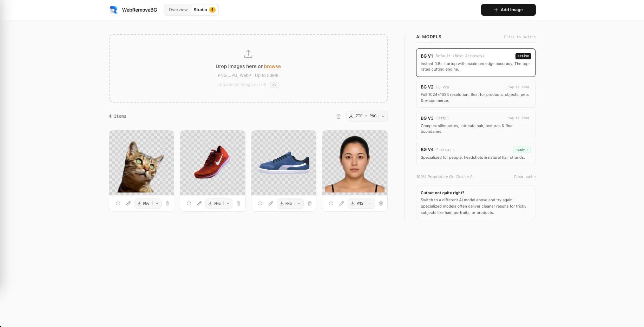This screenshot has width=644, height=327.
Task: Download the red shoe as PNG
Action: click(x=215, y=203)
